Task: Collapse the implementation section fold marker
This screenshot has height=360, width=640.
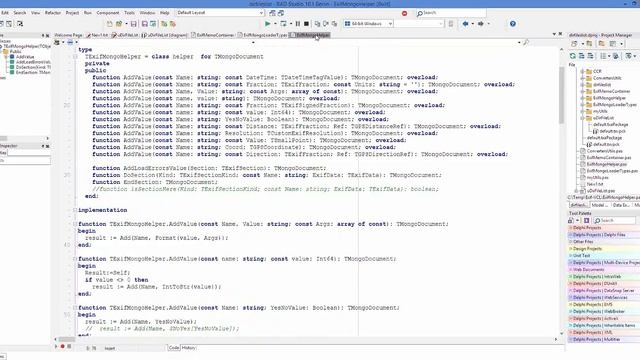Action: click(x=75, y=210)
